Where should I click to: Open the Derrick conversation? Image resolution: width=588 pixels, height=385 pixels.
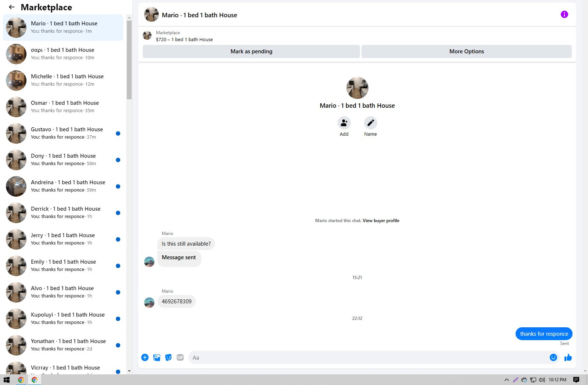(x=63, y=213)
